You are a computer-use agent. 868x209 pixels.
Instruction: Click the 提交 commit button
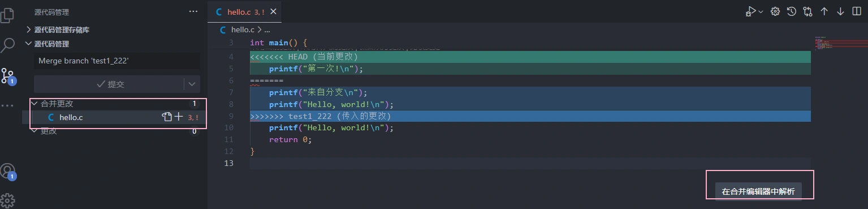109,84
